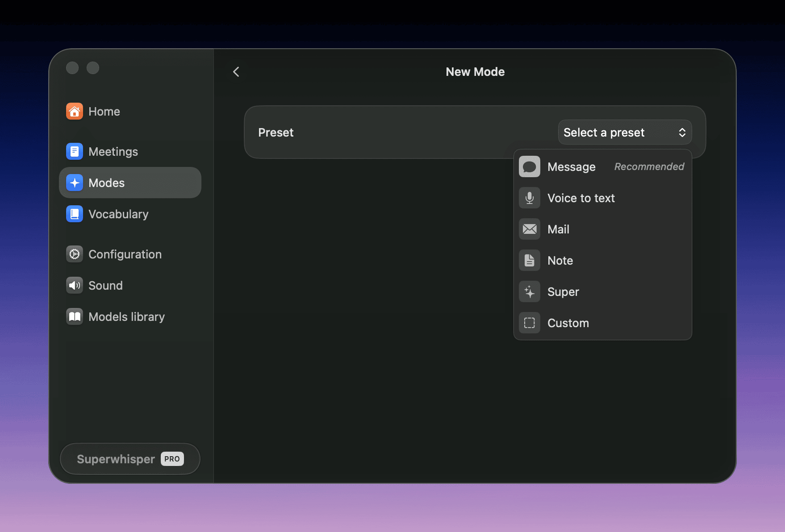Open the Select a preset dropdown
This screenshot has width=785, height=532.
pos(625,132)
